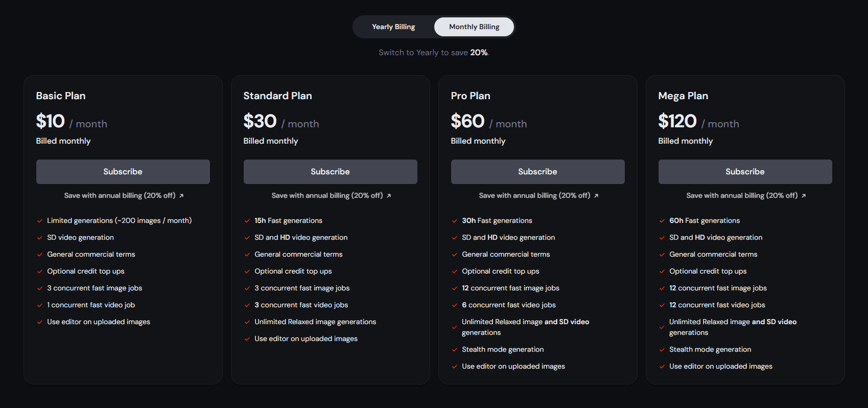Click arrow icon beside Basic annual billing

pos(181,196)
